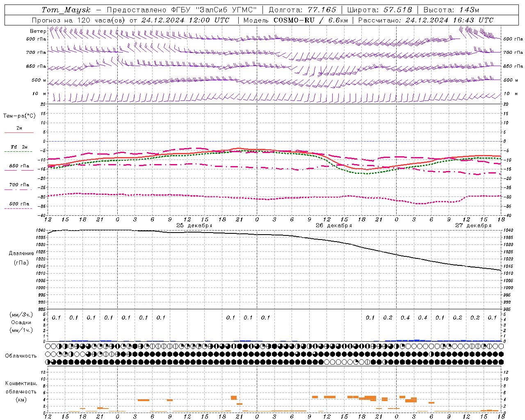This screenshot has height=420, width=525.
Task: Click the Высота: 143м value
Action: 451,10
